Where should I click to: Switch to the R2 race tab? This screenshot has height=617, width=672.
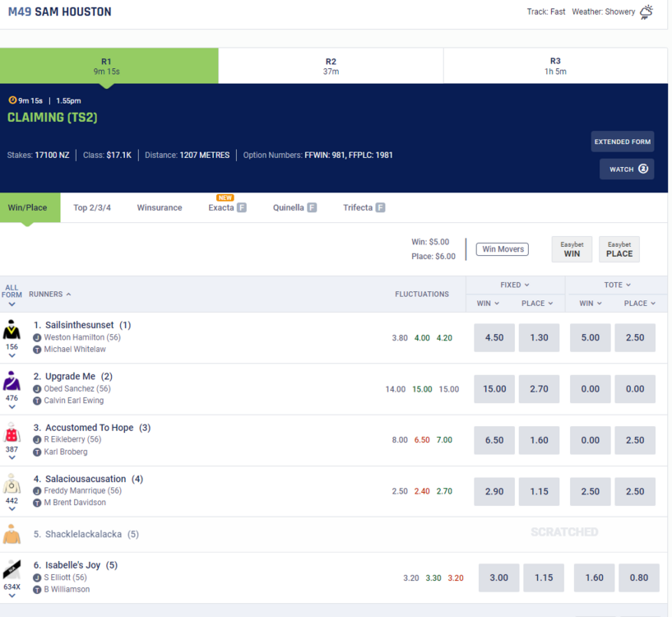(x=331, y=66)
